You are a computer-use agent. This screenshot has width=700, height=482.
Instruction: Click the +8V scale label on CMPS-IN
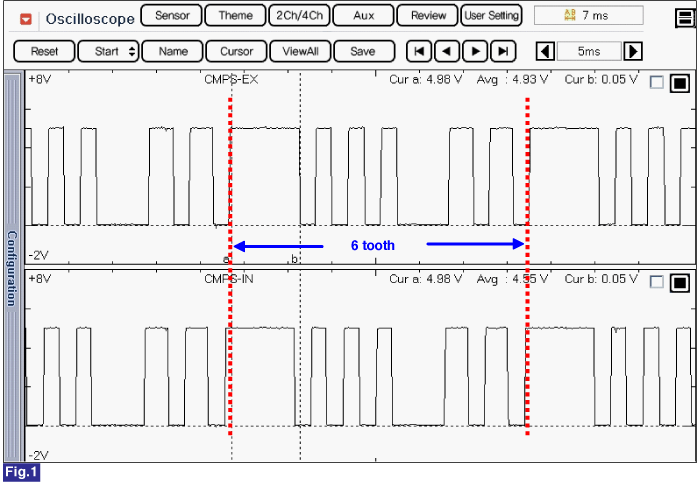coord(39,279)
